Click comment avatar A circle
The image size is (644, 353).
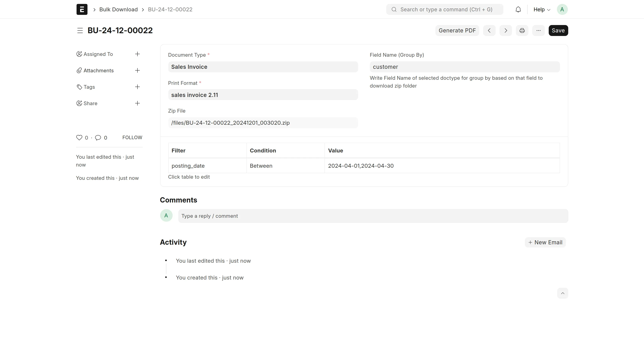click(166, 215)
